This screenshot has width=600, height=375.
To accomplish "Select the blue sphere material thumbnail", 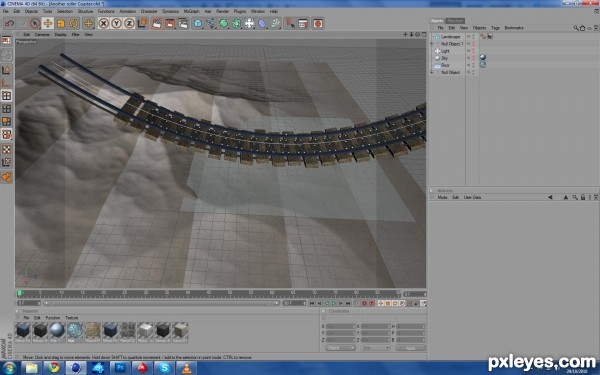I will click(58, 330).
